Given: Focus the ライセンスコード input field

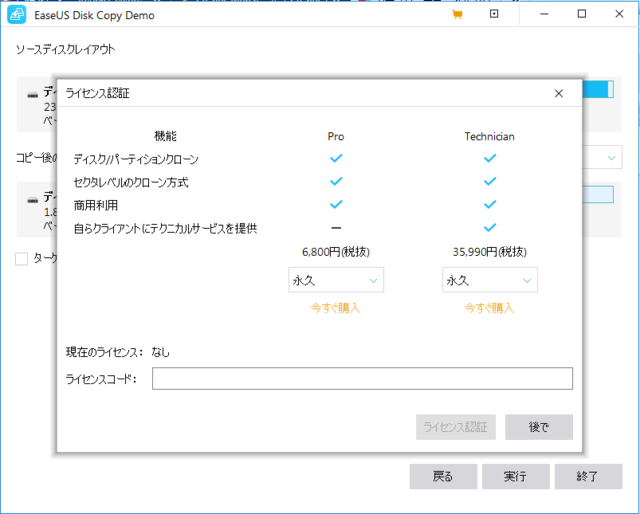Looking at the screenshot, I should coord(362,378).
